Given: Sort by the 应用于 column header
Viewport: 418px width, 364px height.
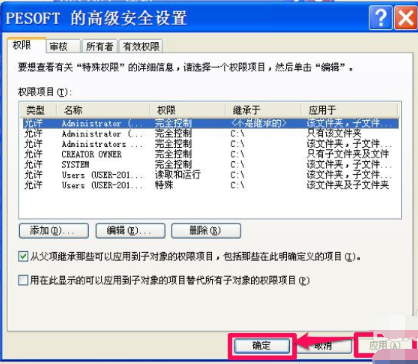Looking at the screenshot, I should click(349, 110).
